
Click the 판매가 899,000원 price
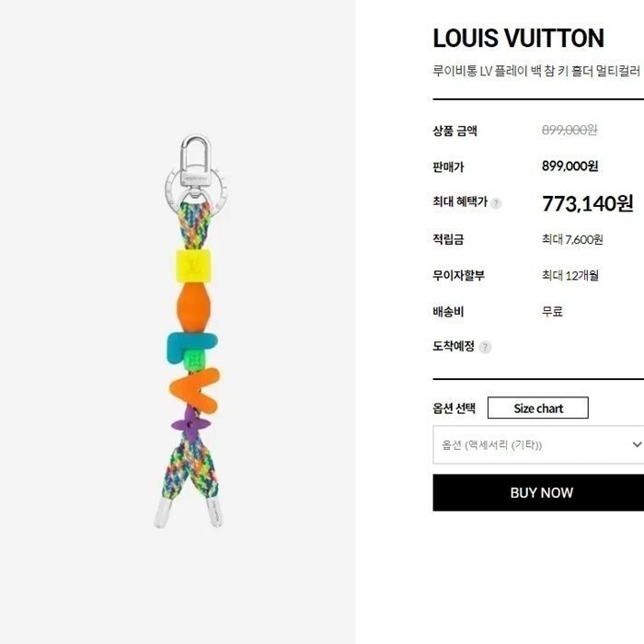pyautogui.click(x=569, y=166)
